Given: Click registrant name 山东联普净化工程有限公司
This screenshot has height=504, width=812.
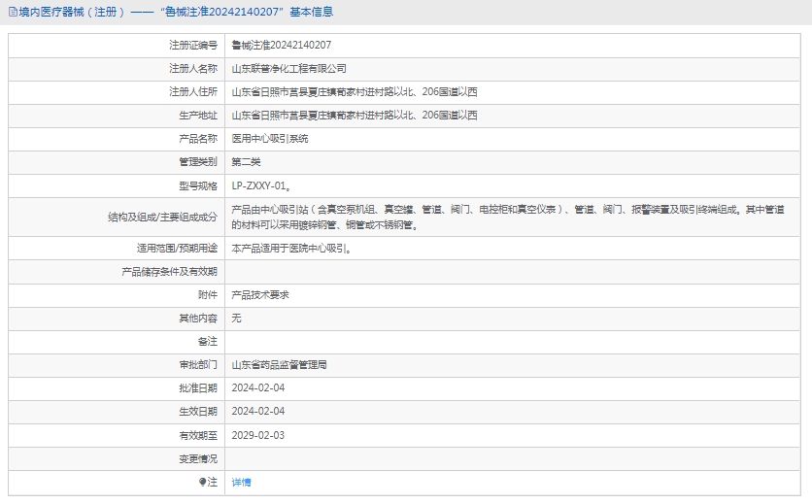Looking at the screenshot, I should click(x=288, y=69).
